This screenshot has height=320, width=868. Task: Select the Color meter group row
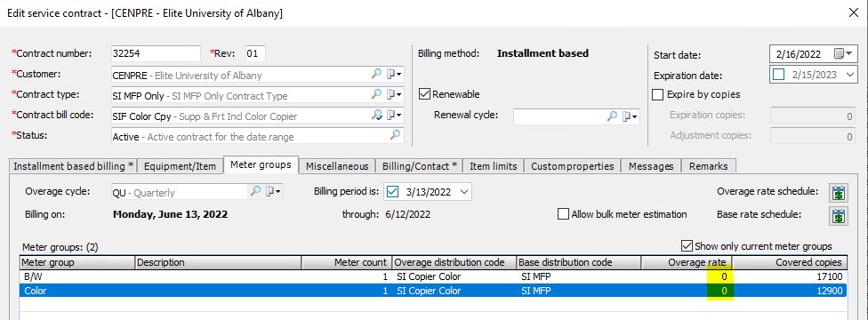[433, 290]
